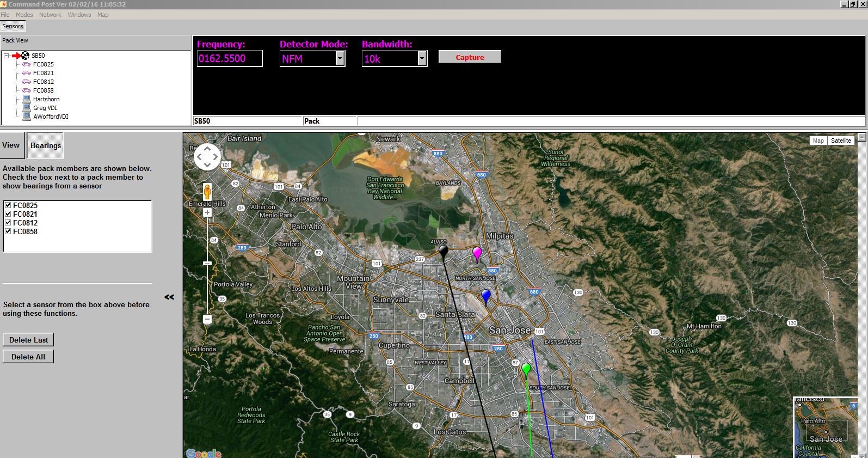The image size is (868, 458).
Task: Click the Delete All button
Action: coord(28,357)
